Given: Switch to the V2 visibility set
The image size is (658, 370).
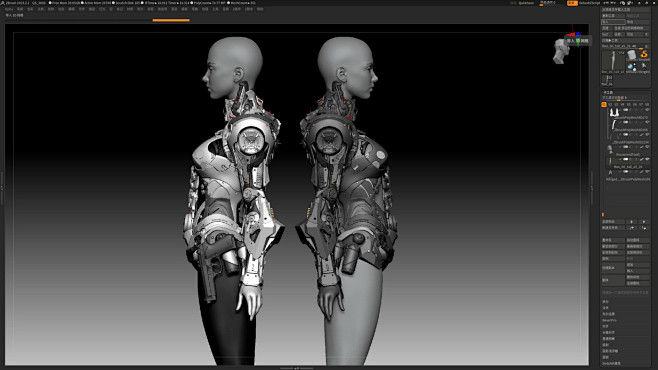Looking at the screenshot, I should click(610, 104).
